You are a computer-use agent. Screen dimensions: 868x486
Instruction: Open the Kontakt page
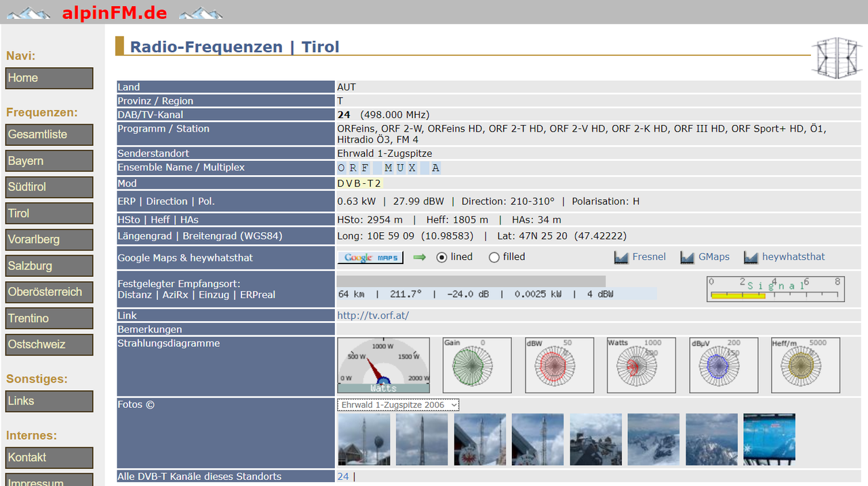pos(50,457)
